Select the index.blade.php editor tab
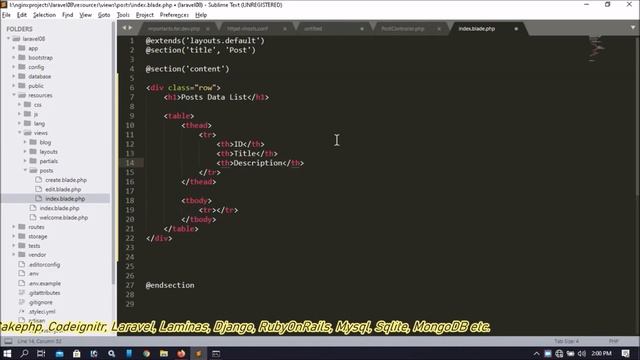The height and width of the screenshot is (360, 640). (x=477, y=29)
